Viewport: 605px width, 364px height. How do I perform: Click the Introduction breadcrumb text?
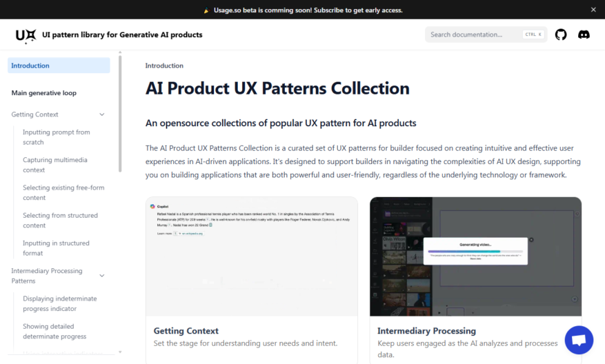coord(164,65)
